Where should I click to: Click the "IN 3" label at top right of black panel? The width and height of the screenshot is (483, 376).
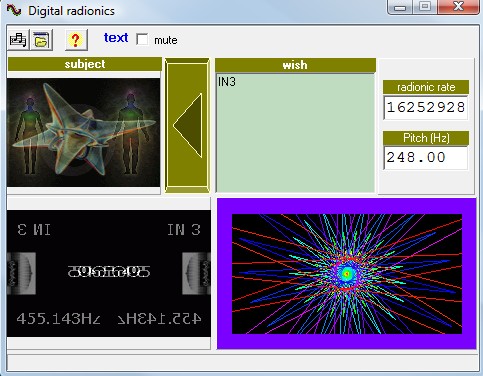pyautogui.click(x=184, y=230)
